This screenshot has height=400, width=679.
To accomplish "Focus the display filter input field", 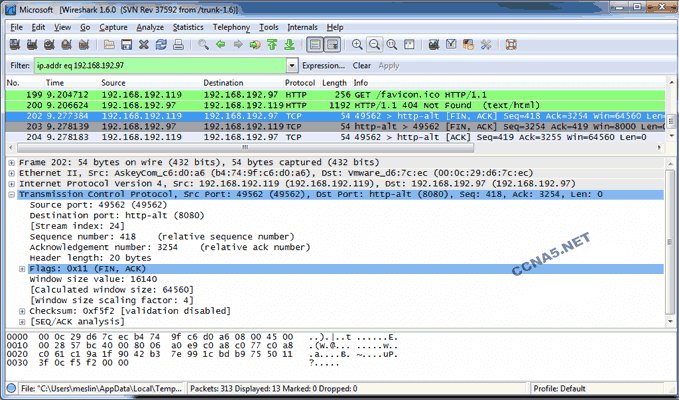I will point(160,66).
